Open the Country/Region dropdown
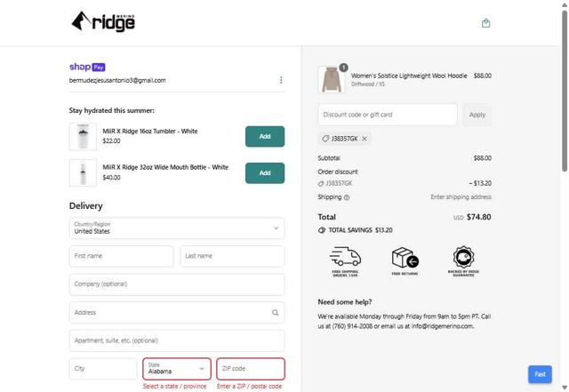569x392 pixels. [177, 228]
